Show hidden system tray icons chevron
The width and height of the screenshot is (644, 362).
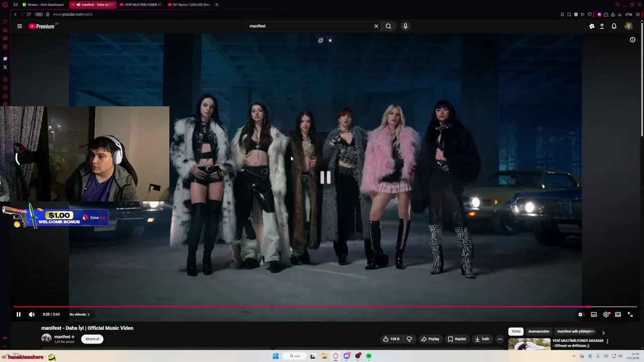574,356
